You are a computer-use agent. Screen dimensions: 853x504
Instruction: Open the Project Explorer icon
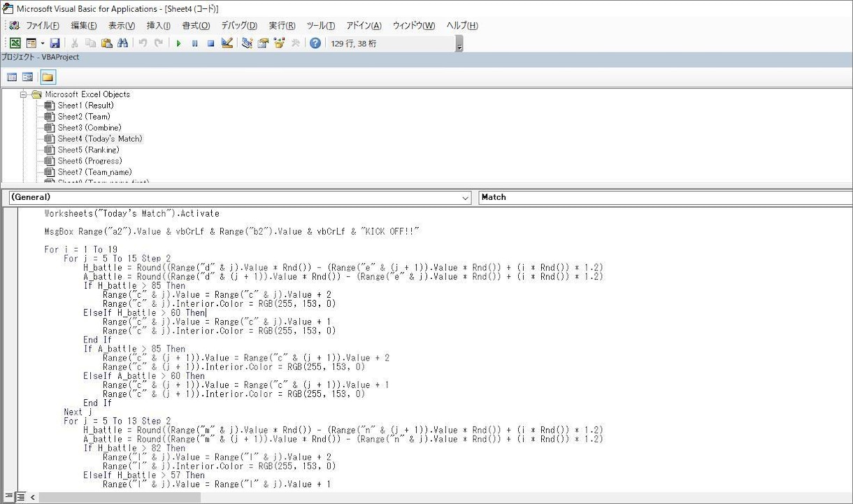coord(247,43)
